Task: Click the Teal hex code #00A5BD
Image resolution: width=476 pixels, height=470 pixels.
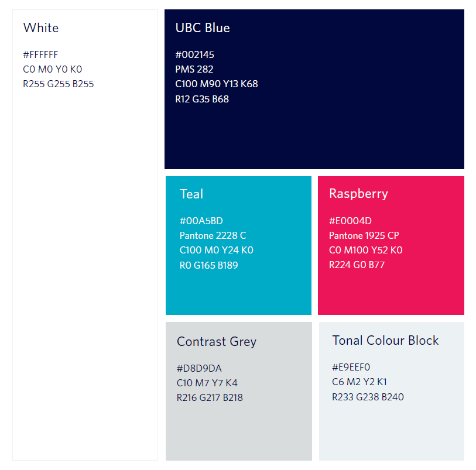Action: pyautogui.click(x=201, y=221)
